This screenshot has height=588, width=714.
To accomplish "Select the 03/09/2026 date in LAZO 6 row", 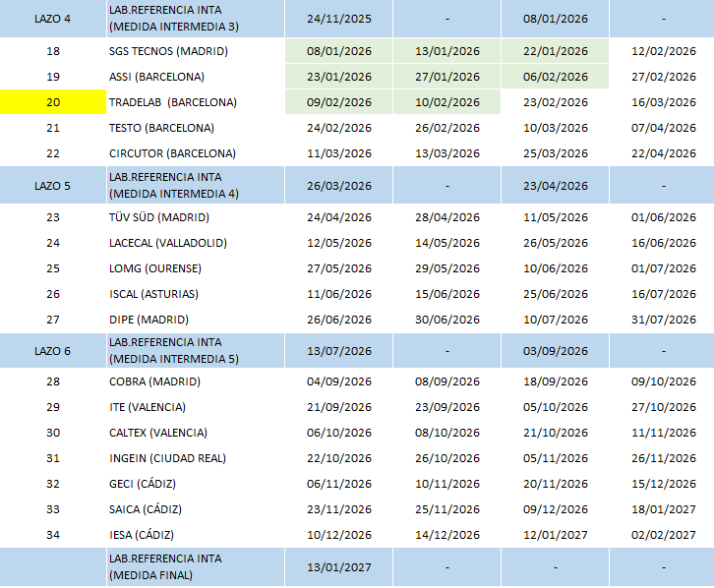I will tap(555, 351).
